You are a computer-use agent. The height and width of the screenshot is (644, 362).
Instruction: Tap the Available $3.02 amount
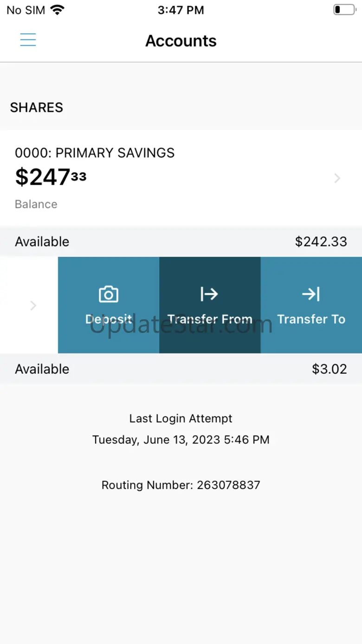tap(330, 369)
